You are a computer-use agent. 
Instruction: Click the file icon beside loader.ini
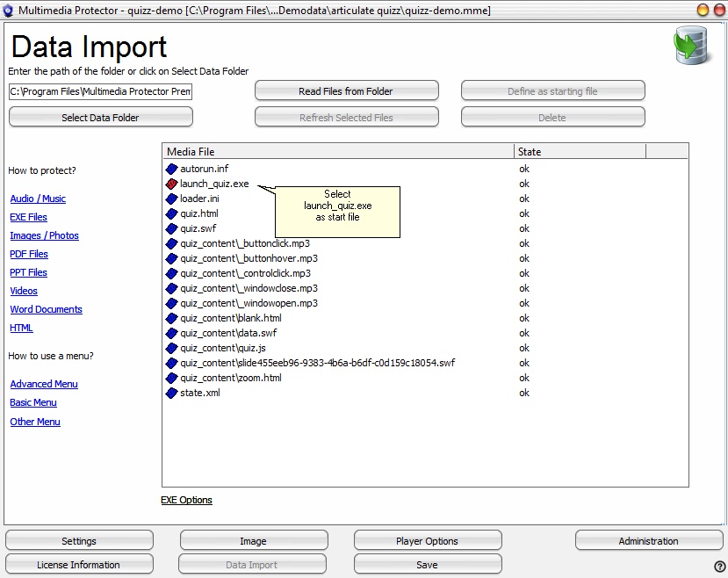(x=172, y=199)
